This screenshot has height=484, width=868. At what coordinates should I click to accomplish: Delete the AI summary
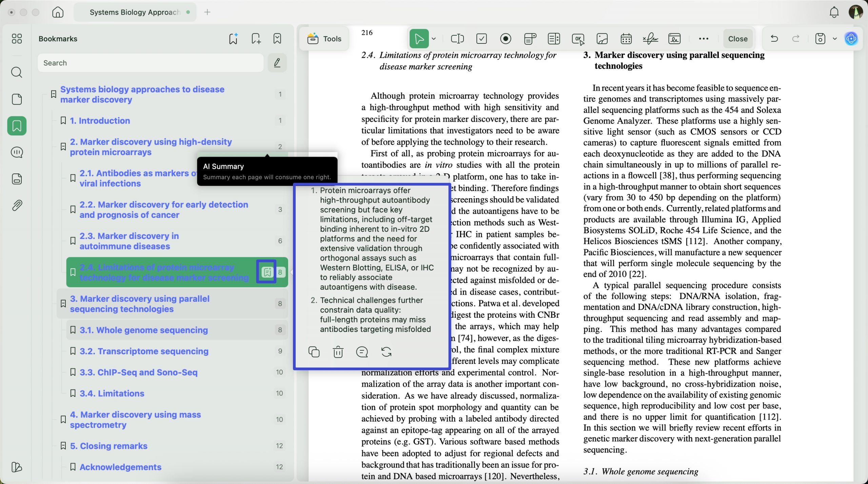(338, 352)
